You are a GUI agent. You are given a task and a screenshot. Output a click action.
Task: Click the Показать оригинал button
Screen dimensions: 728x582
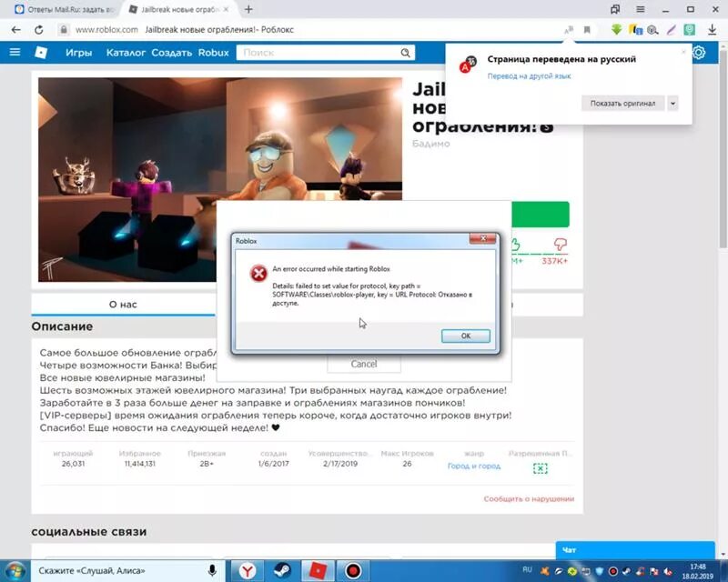point(622,103)
